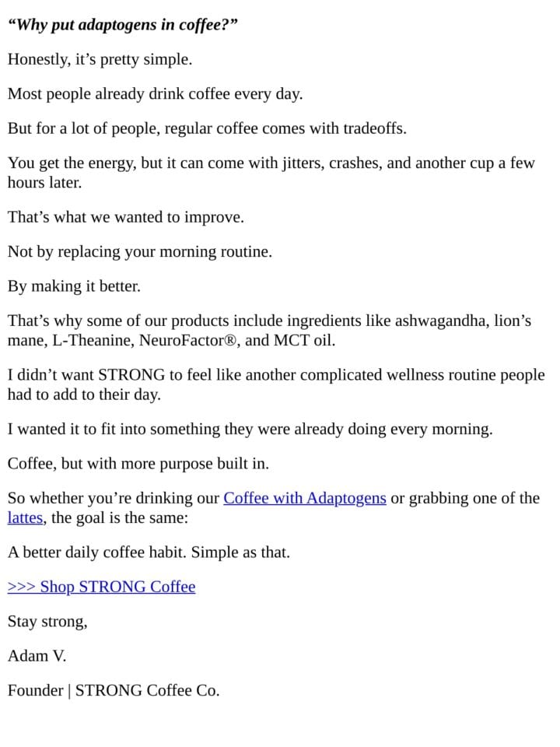Click the paragraph mentioning jitters and crashes

[x=271, y=173]
